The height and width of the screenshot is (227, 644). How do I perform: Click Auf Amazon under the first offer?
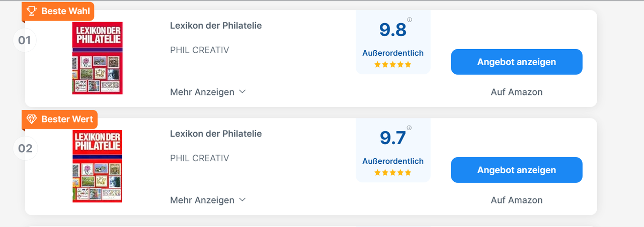tap(517, 92)
